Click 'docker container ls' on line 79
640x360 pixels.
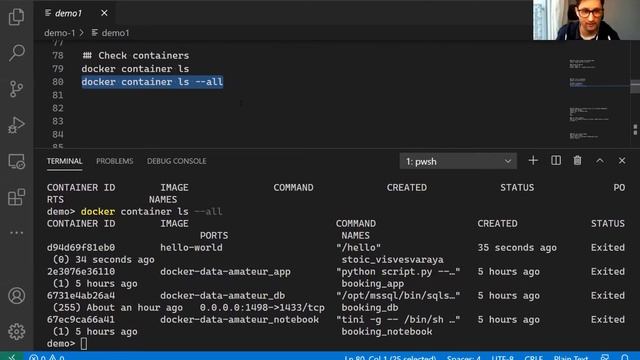(x=135, y=69)
